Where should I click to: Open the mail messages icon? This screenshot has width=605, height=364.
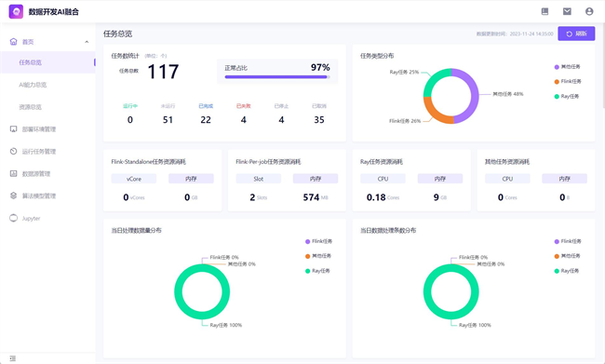pos(567,11)
